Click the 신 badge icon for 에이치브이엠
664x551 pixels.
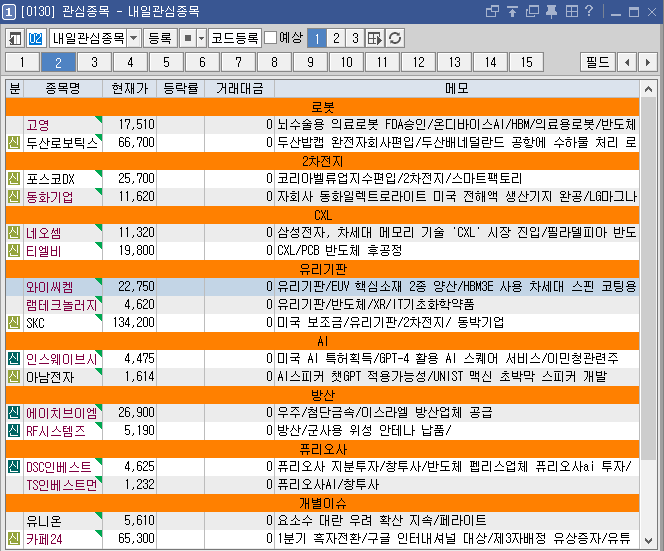click(14, 413)
